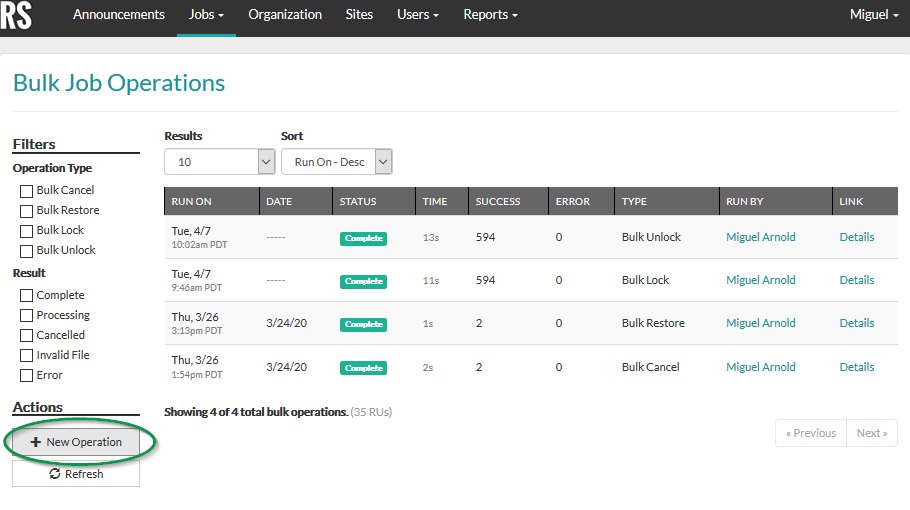Filter results by Error
This screenshot has height=510, width=910.
coord(26,375)
